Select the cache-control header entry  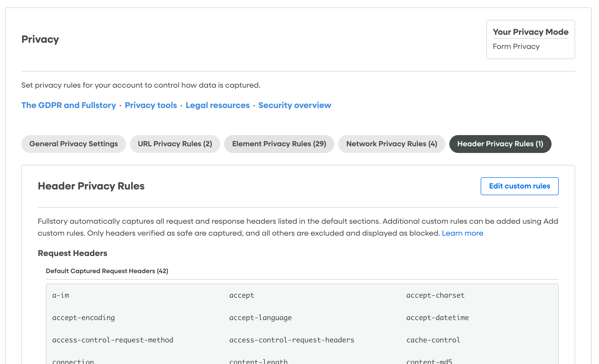433,340
